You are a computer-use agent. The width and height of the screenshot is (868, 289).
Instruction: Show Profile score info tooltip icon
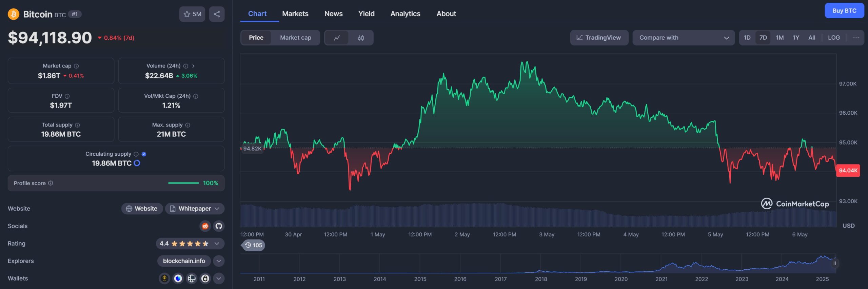tap(51, 183)
